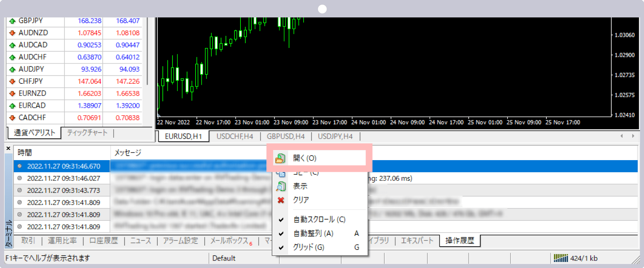Open the EURUSD,H1 chart tab
The height and width of the screenshot is (268, 644).
[183, 136]
